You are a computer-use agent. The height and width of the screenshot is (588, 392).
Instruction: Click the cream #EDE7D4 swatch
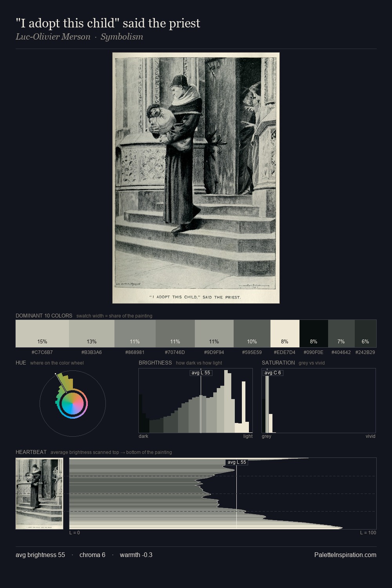coord(285,334)
